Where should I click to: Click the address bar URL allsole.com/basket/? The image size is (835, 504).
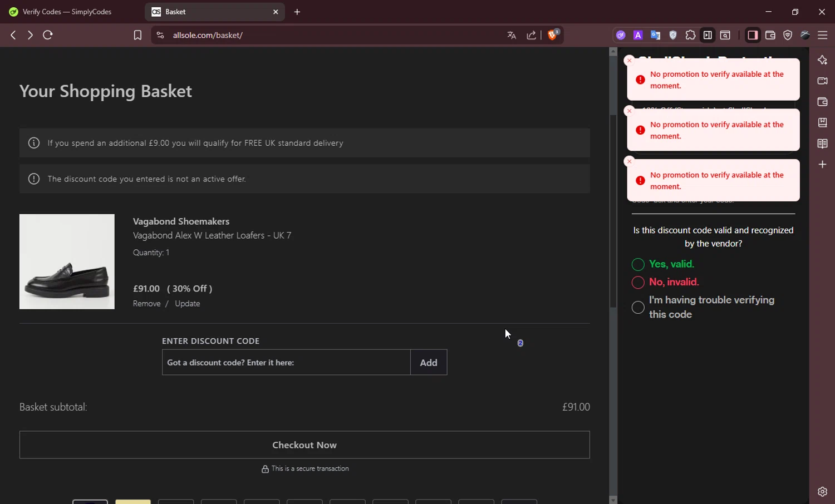click(x=208, y=35)
